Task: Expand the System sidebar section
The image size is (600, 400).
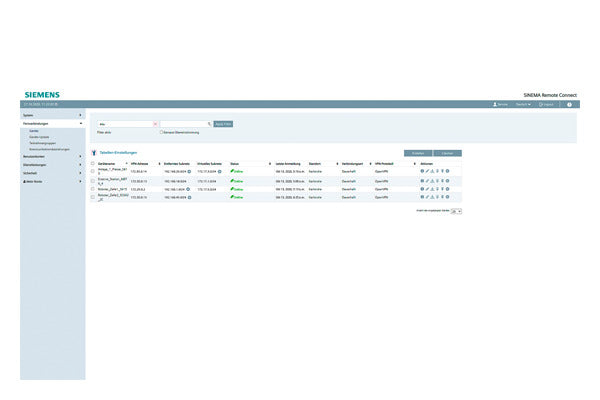Action: tap(52, 114)
